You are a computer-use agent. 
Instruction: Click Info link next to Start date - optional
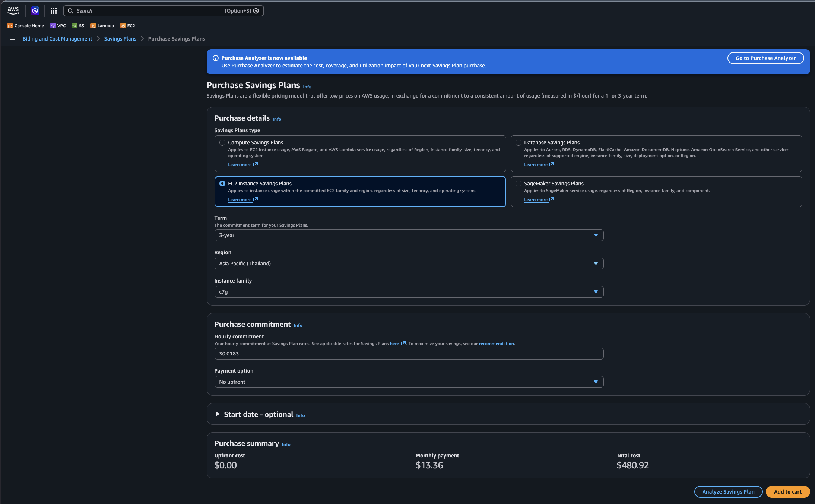(x=301, y=415)
